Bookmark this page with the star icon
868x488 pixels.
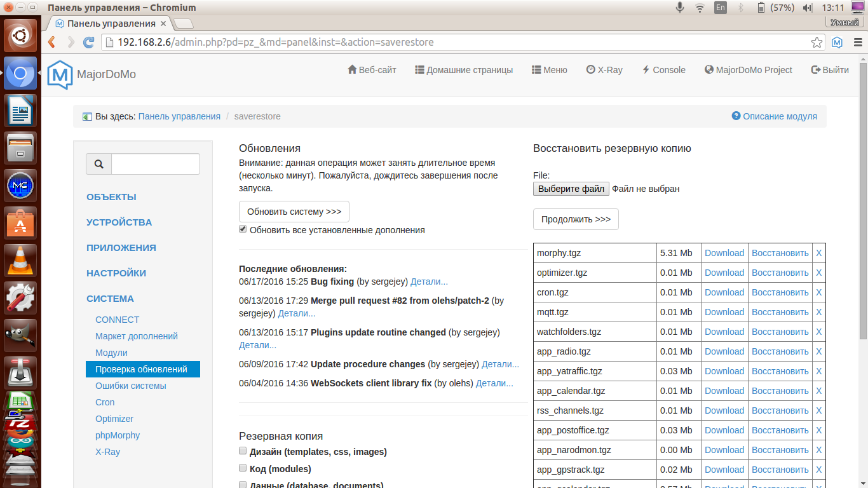[817, 43]
